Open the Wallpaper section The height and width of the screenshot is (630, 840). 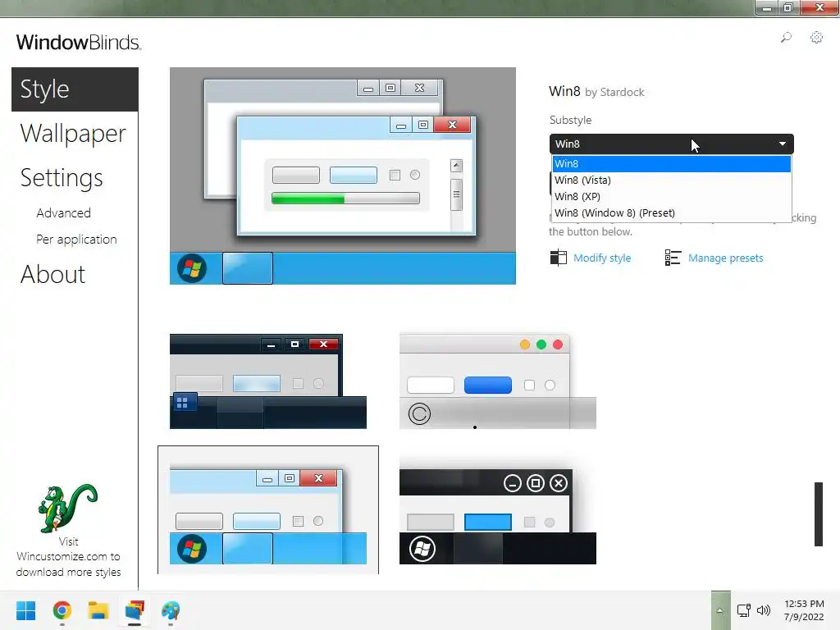point(73,134)
